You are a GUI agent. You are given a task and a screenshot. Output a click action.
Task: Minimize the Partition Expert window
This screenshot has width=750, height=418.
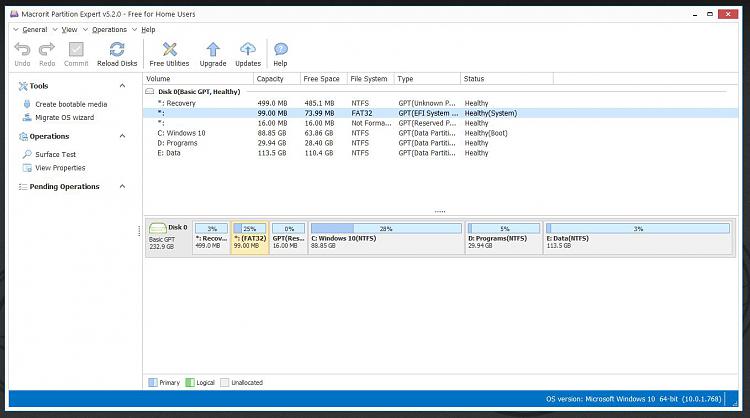[x=695, y=14]
